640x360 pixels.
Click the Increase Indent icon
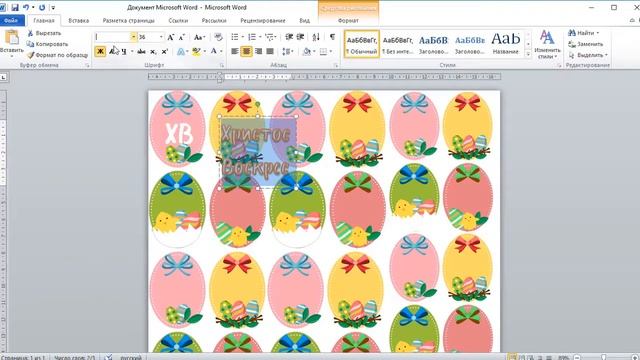pos(300,37)
